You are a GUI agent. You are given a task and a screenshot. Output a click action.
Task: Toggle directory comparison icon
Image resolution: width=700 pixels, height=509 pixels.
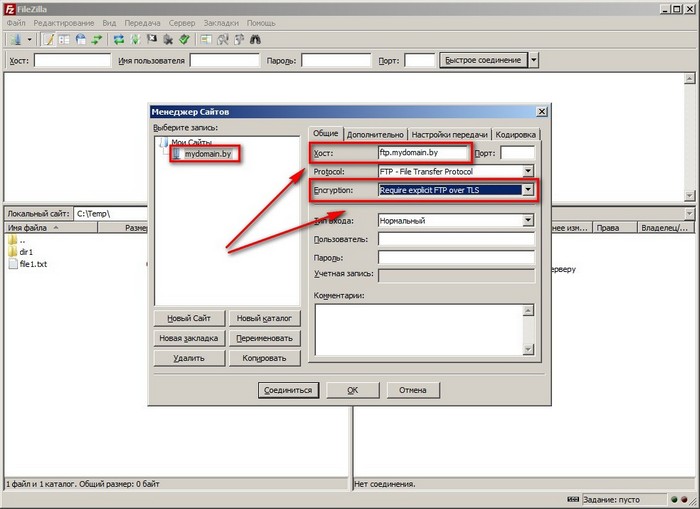[x=222, y=40]
